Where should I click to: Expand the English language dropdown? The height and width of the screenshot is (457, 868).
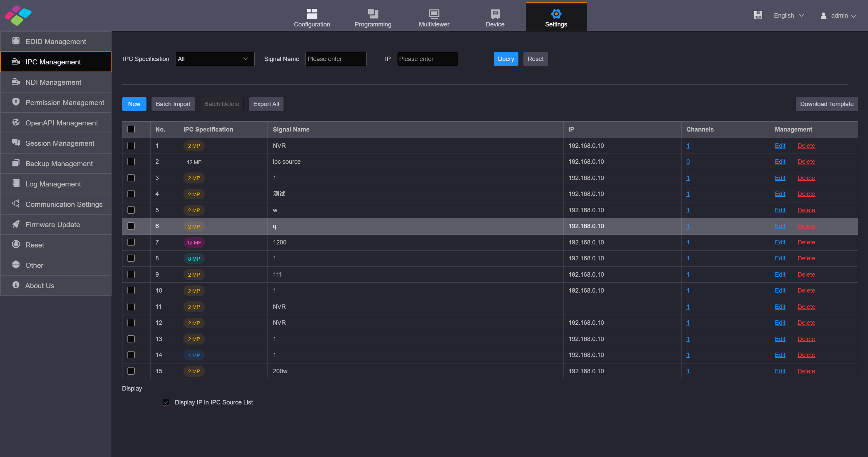pyautogui.click(x=788, y=16)
